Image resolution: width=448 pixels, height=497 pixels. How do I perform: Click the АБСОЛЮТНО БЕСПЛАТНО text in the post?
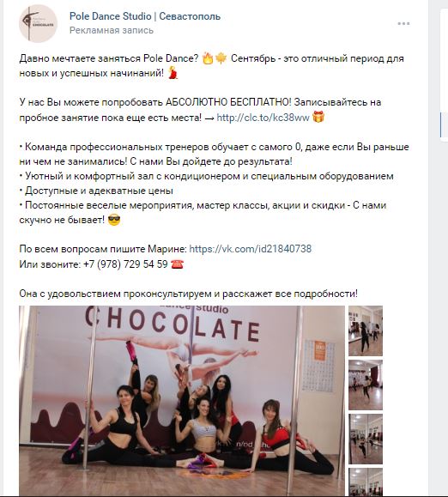[227, 102]
